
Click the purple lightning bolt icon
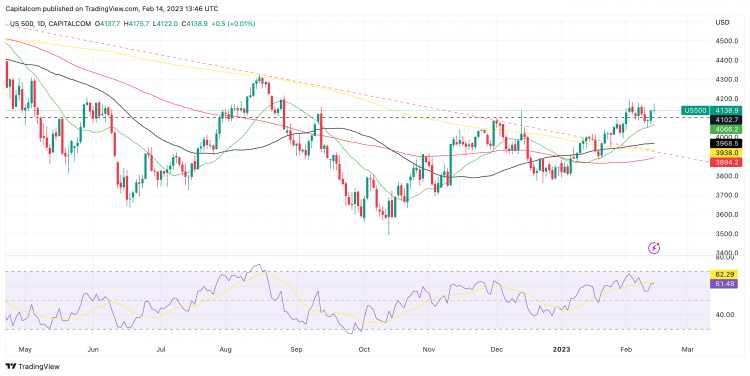654,248
